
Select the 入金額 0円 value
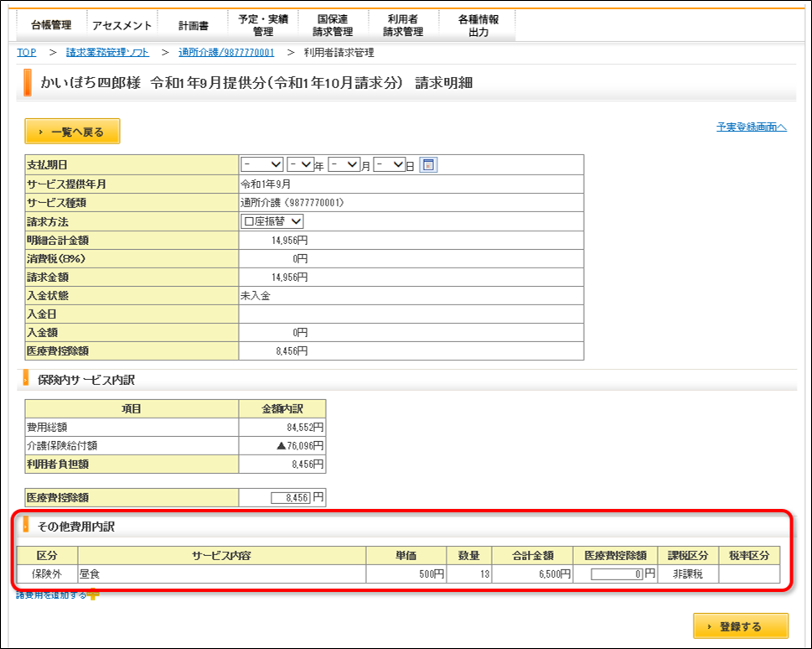[x=300, y=332]
